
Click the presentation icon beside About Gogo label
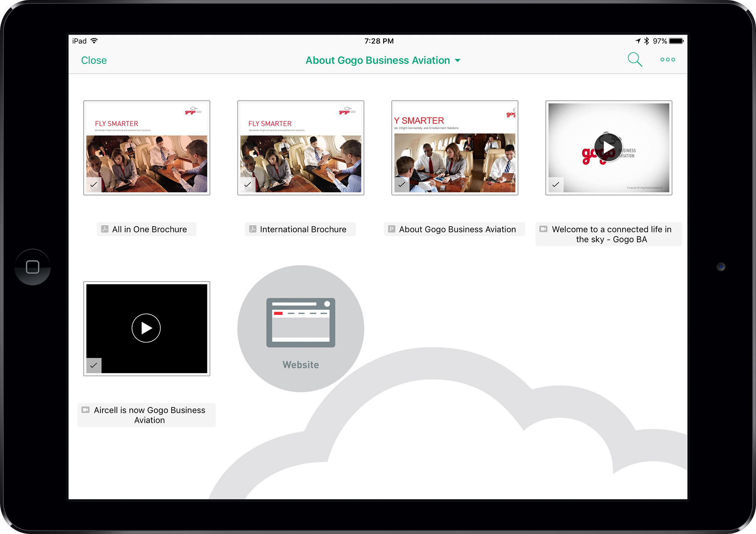point(391,229)
